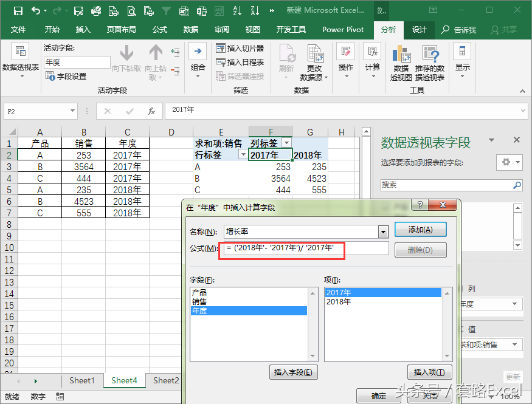
Task: Click Insert Slicer (插入切片器)
Action: 240,49
